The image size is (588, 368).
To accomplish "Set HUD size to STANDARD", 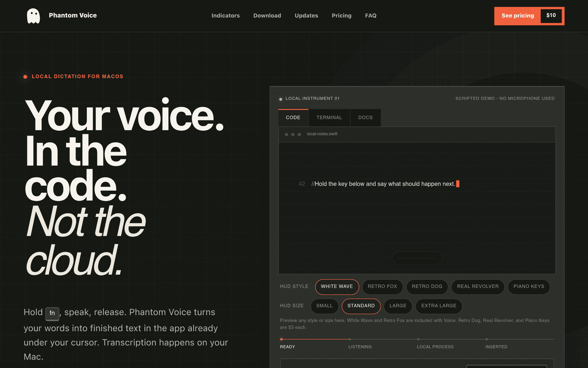I will click(x=361, y=306).
